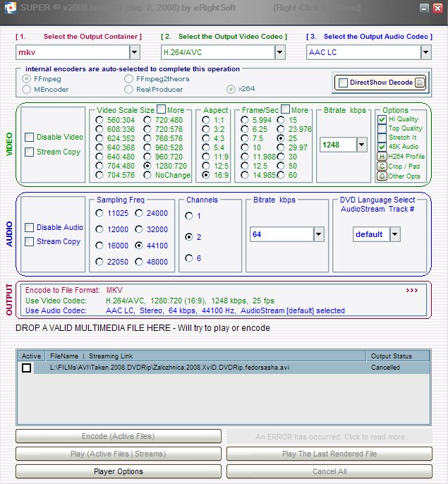Select 22050 sampling frequency
Viewport: 448px width, 484px height.
(99, 262)
